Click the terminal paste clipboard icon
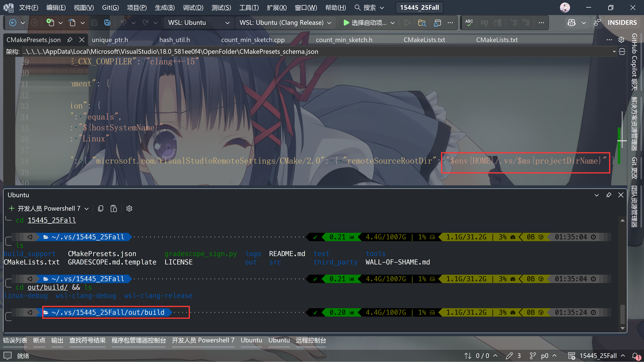This screenshot has width=644, height=362. [114, 208]
